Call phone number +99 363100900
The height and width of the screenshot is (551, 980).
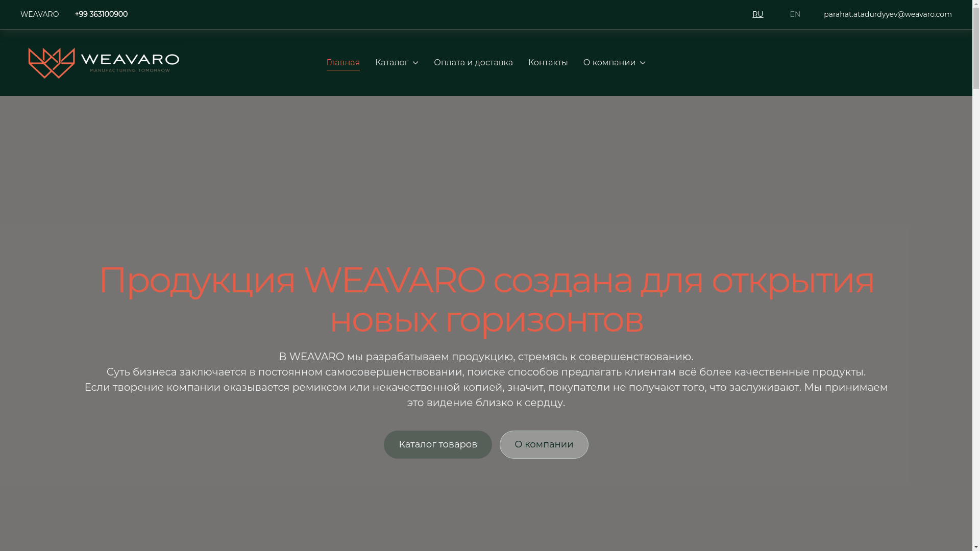(x=101, y=14)
